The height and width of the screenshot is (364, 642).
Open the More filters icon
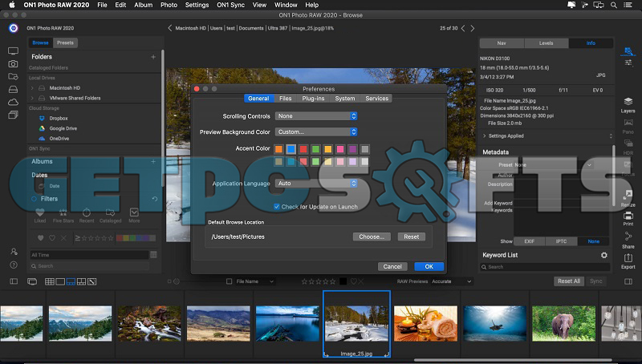pos(134,212)
